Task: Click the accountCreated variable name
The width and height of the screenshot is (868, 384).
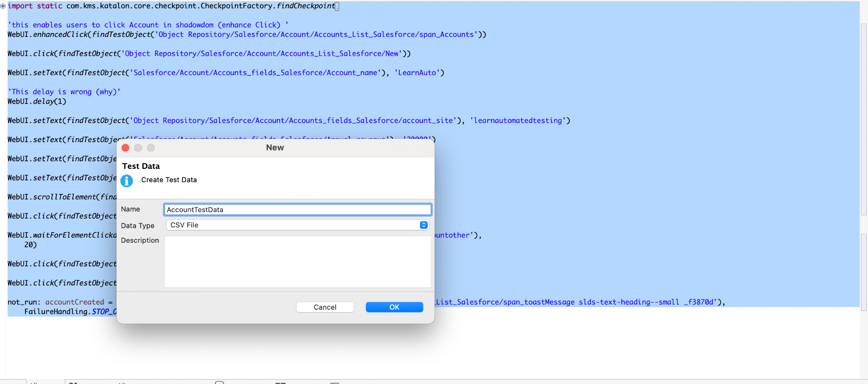Action: tap(75, 302)
